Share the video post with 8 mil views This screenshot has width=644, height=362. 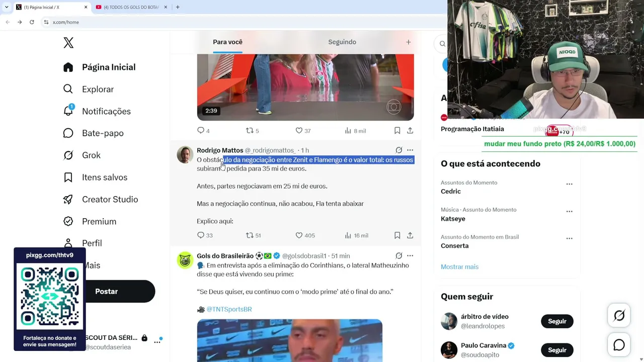click(410, 131)
